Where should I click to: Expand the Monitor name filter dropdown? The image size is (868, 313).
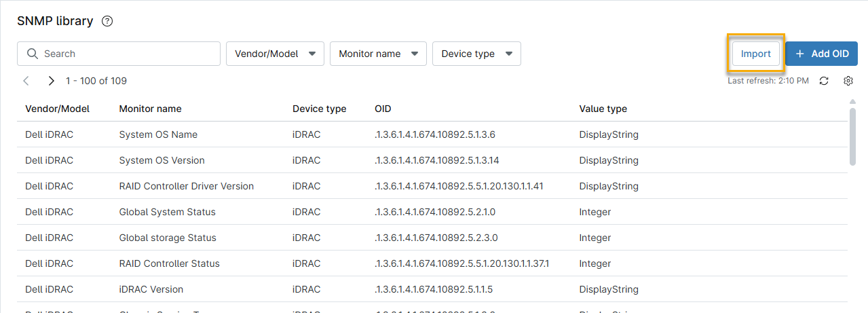click(x=378, y=54)
